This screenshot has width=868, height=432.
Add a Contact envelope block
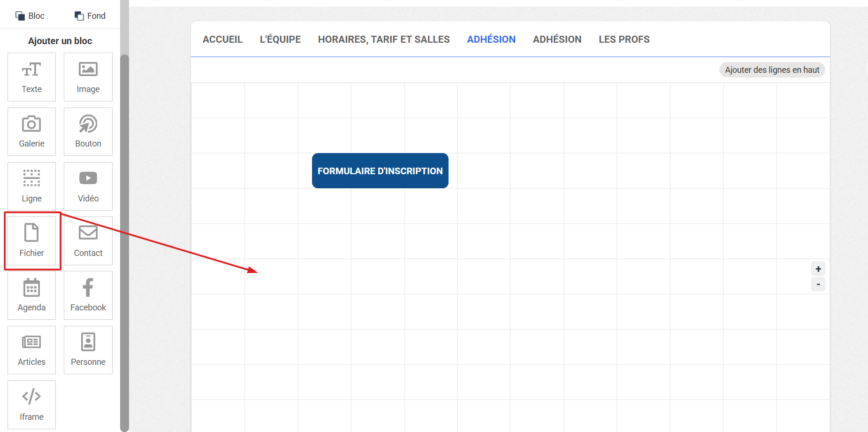88,241
